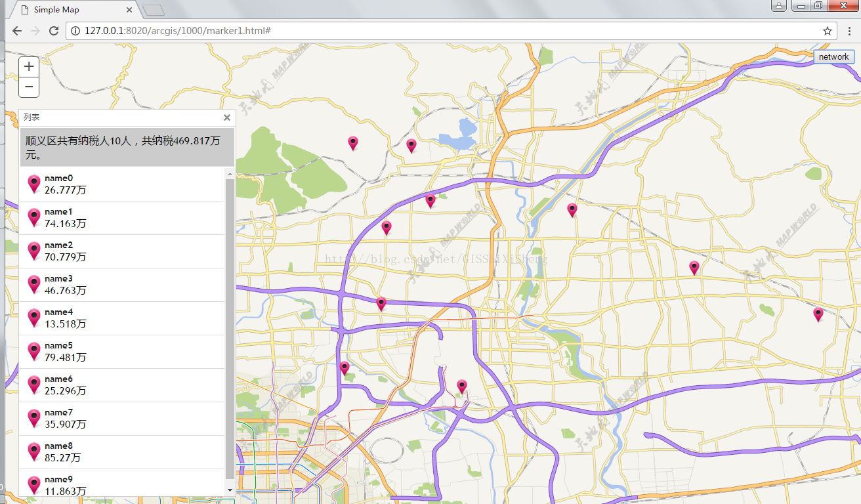Click the rightmost marker on the map
Image resolution: width=861 pixels, height=504 pixels.
coord(818,314)
